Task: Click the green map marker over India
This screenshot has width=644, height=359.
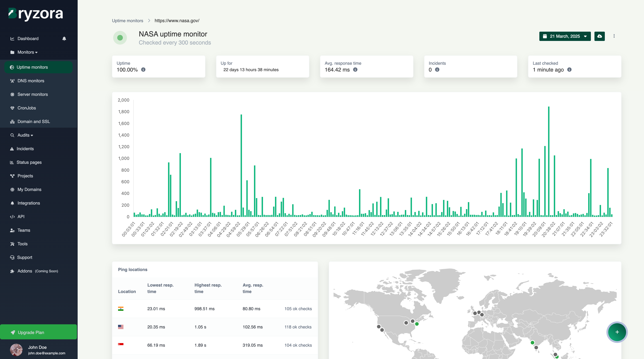Action: pyautogui.click(x=533, y=343)
